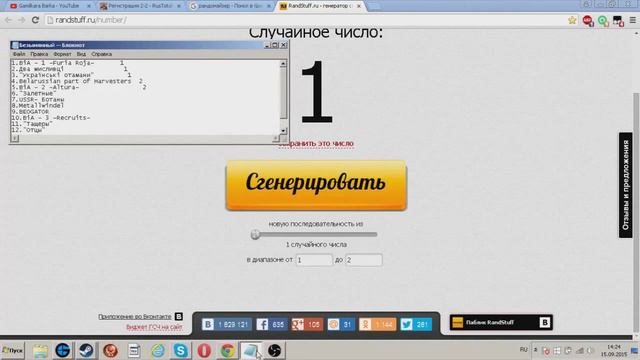640x360 pixels.
Task: Open the black extension icon with badge
Action: pyautogui.click(x=618, y=20)
